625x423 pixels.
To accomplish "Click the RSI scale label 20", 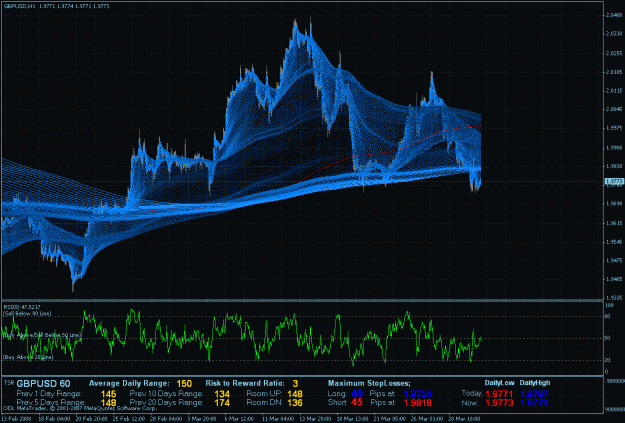I will pyautogui.click(x=608, y=360).
